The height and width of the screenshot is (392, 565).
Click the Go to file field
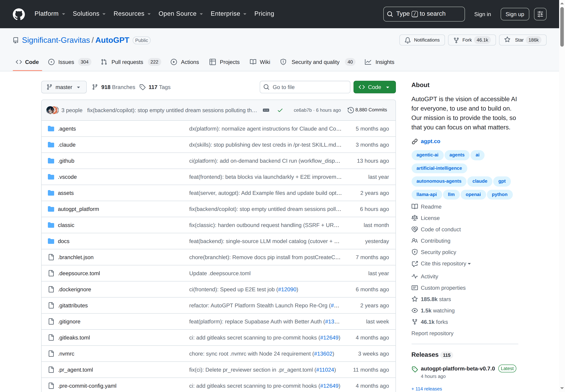(x=305, y=87)
